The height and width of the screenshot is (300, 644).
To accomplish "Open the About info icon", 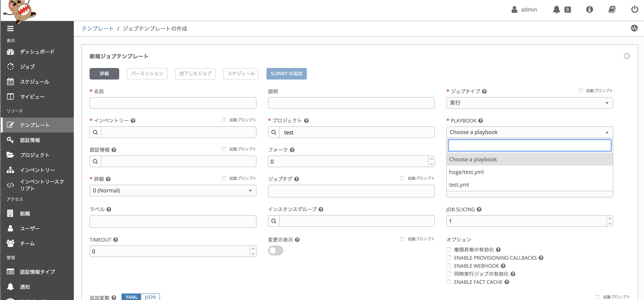I will click(589, 9).
